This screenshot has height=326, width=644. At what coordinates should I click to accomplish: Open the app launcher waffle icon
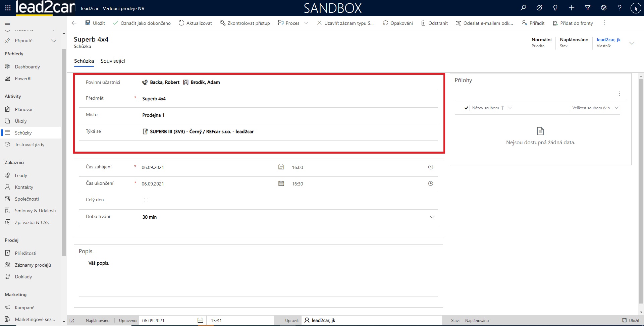point(8,8)
